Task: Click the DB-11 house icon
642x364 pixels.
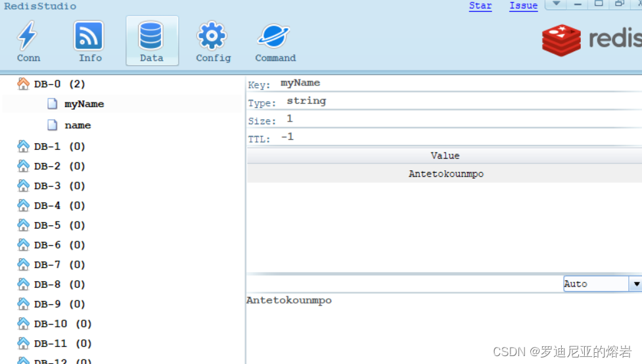Action: 24,343
